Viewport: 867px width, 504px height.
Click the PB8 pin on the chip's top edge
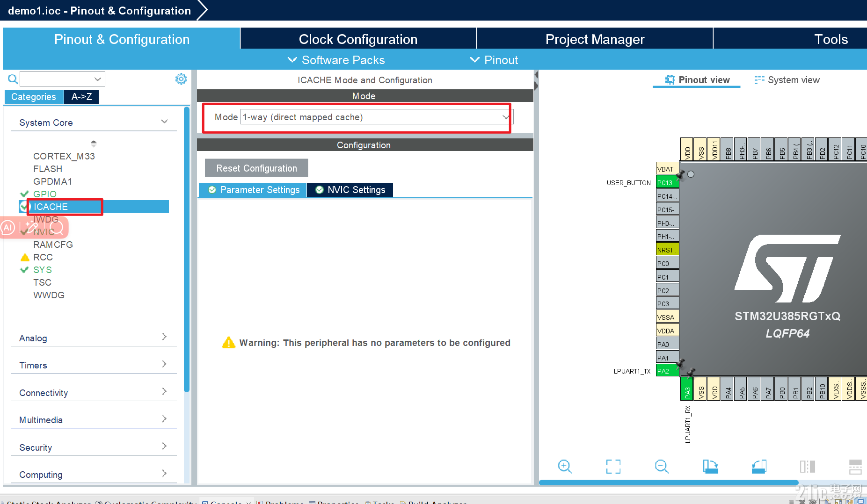(727, 149)
